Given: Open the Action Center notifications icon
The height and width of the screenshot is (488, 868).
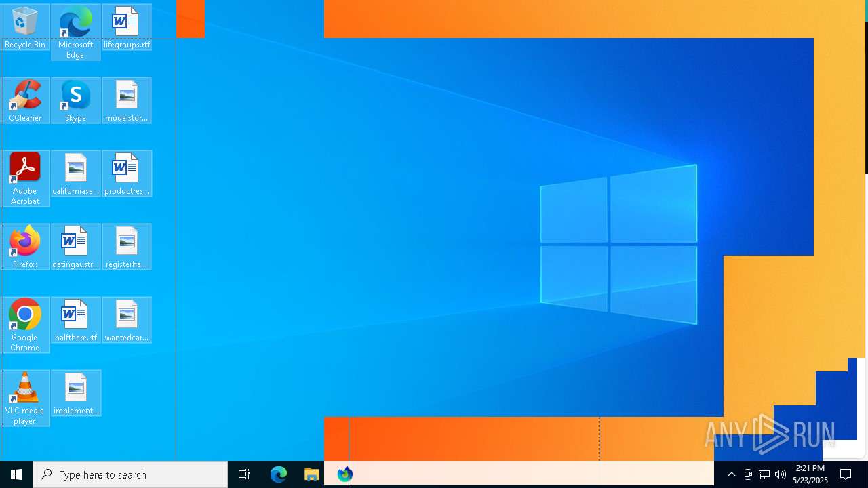Looking at the screenshot, I should click(x=846, y=474).
